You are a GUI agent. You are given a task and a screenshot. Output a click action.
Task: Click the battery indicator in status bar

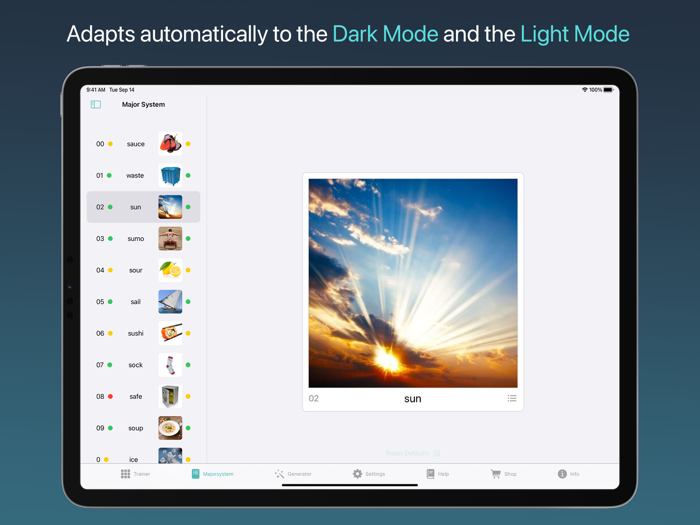tap(608, 90)
